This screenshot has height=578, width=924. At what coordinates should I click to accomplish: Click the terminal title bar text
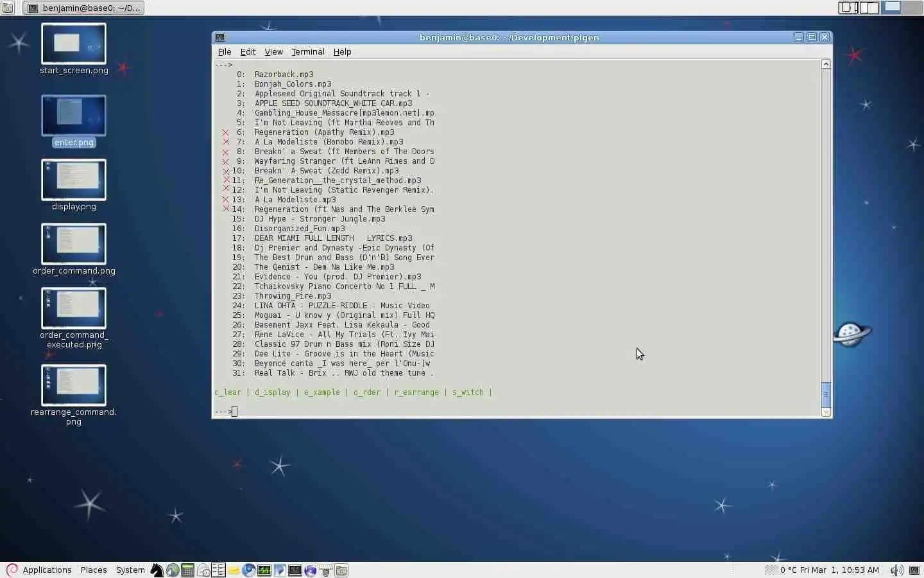pos(509,37)
